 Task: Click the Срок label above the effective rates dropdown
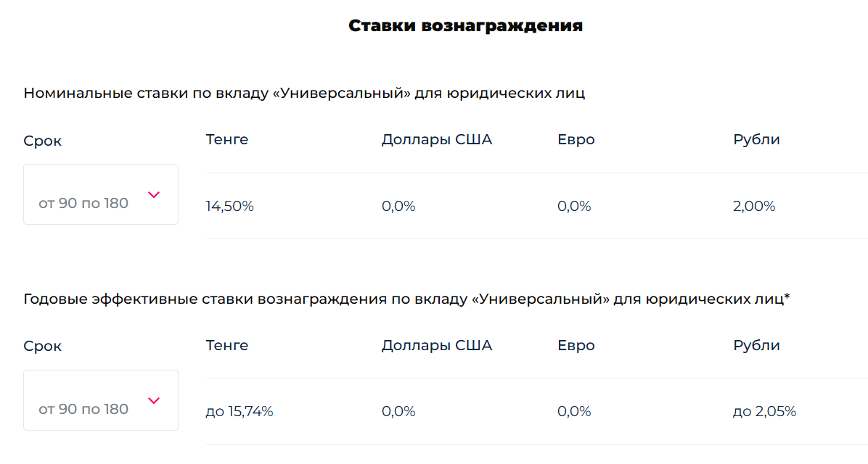[43, 347]
